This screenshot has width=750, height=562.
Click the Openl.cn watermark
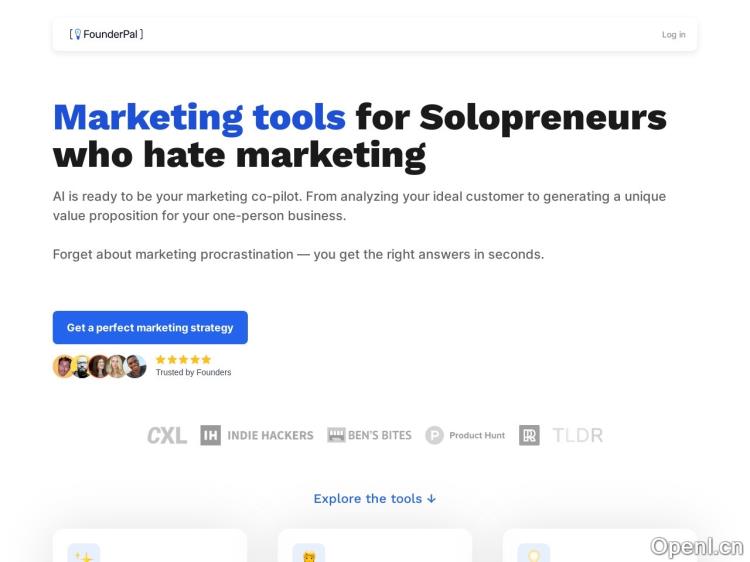696,546
